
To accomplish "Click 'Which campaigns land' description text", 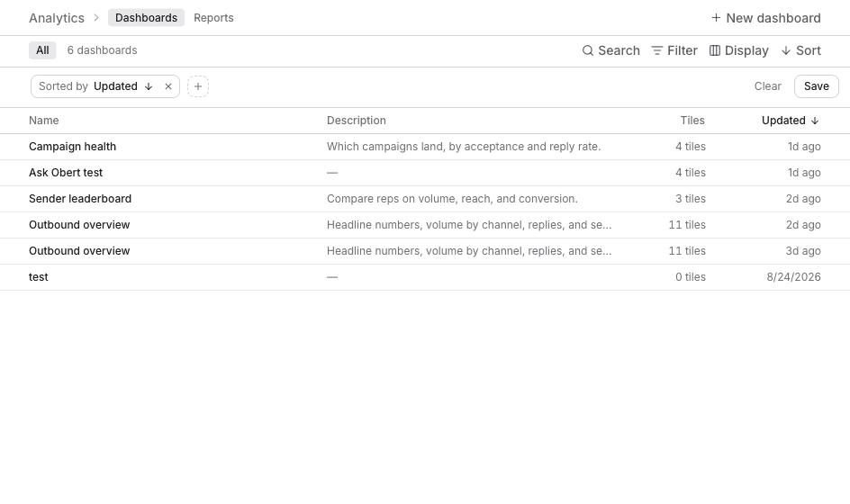I will (464, 147).
